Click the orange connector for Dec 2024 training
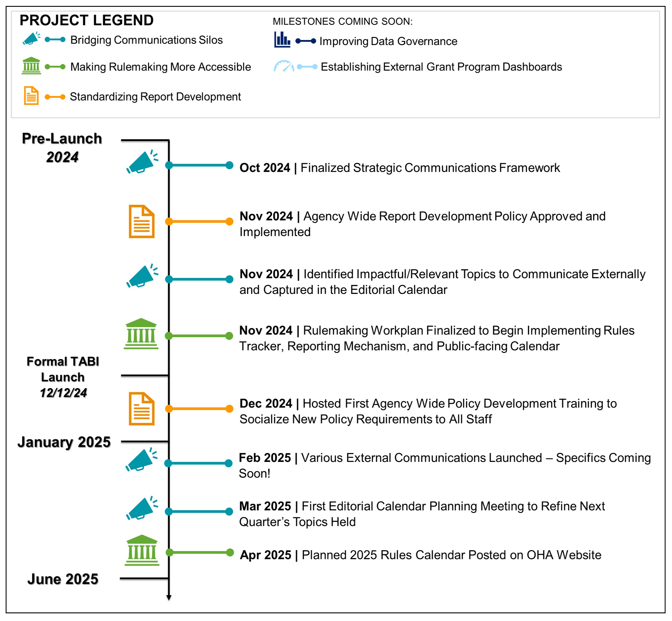 199,409
